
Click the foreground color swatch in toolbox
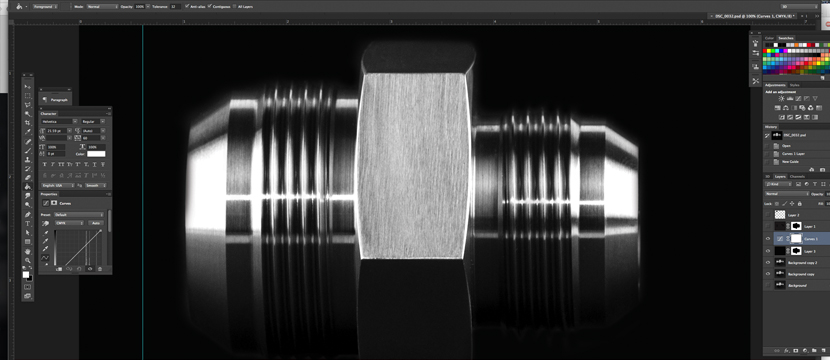25,274
